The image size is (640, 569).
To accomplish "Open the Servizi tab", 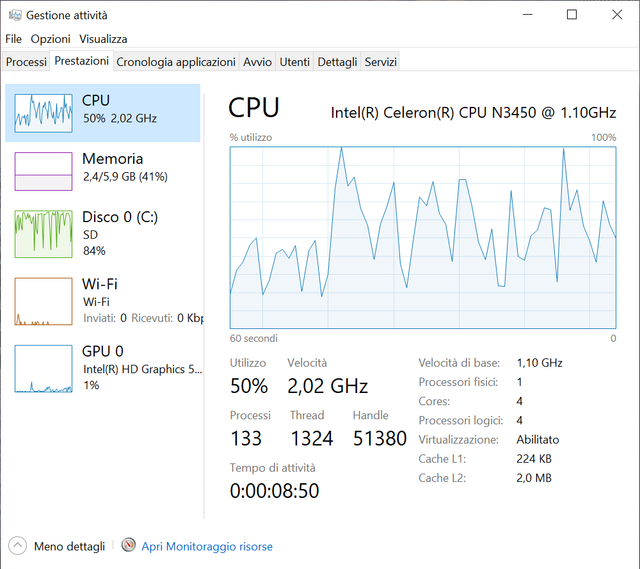I will click(380, 62).
